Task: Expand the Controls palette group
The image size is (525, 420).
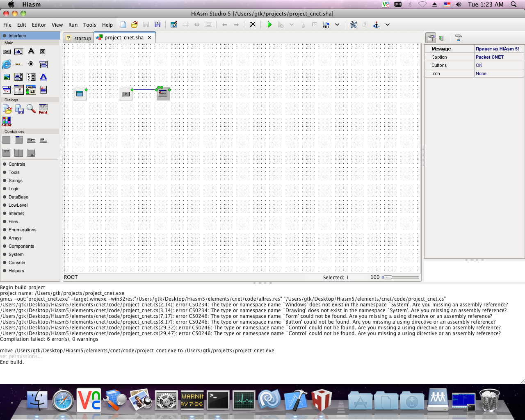Action: 17,164
